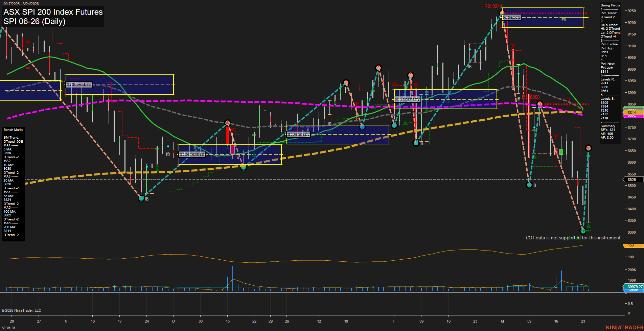Click the M:January monthly range label
The image size is (644, 331).
tap(298, 134)
